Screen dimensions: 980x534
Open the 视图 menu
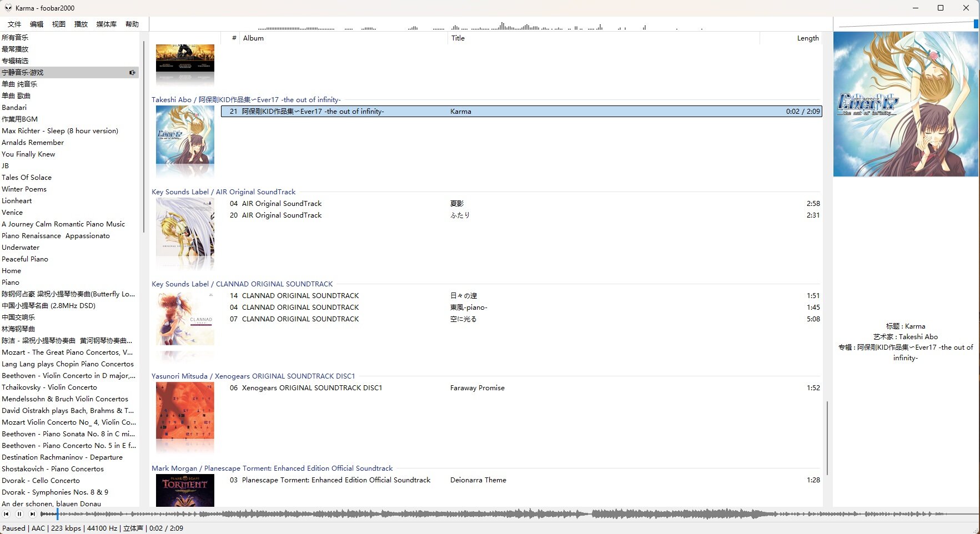[59, 24]
